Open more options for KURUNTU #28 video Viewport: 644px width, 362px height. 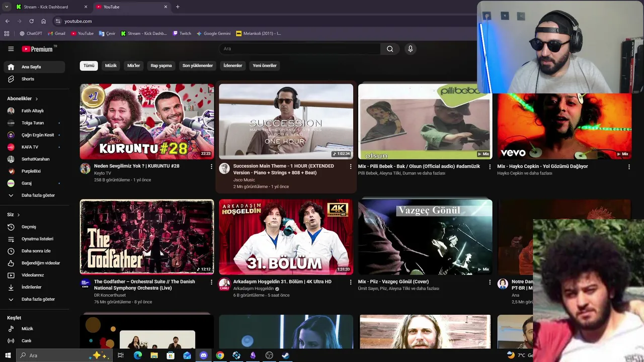tap(211, 166)
